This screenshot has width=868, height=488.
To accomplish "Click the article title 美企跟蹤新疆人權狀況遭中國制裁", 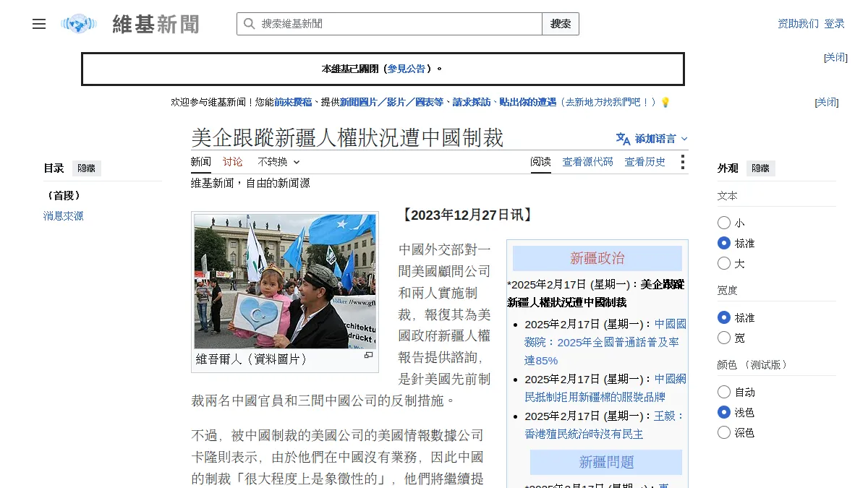I will [347, 137].
